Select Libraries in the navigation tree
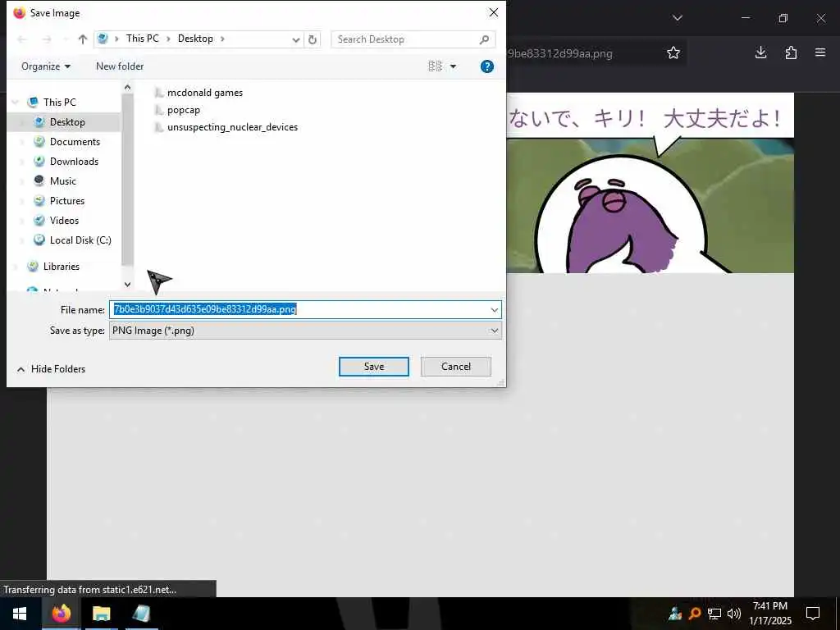The image size is (840, 630). point(61,267)
